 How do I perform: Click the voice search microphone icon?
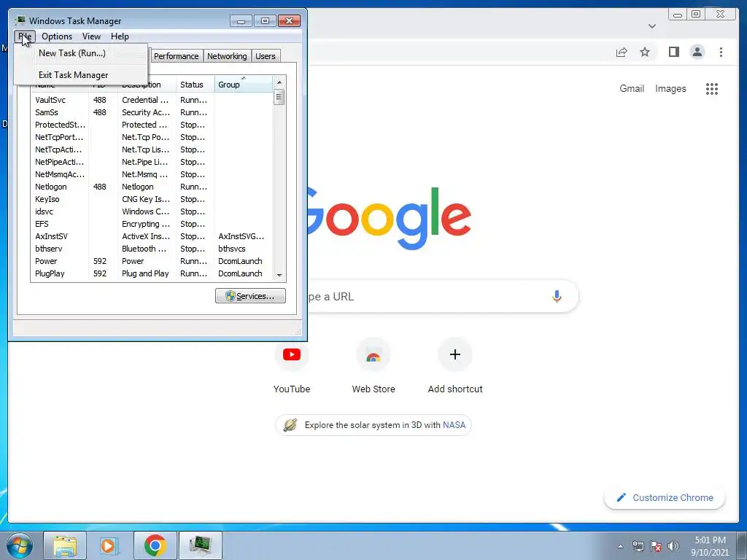(557, 296)
